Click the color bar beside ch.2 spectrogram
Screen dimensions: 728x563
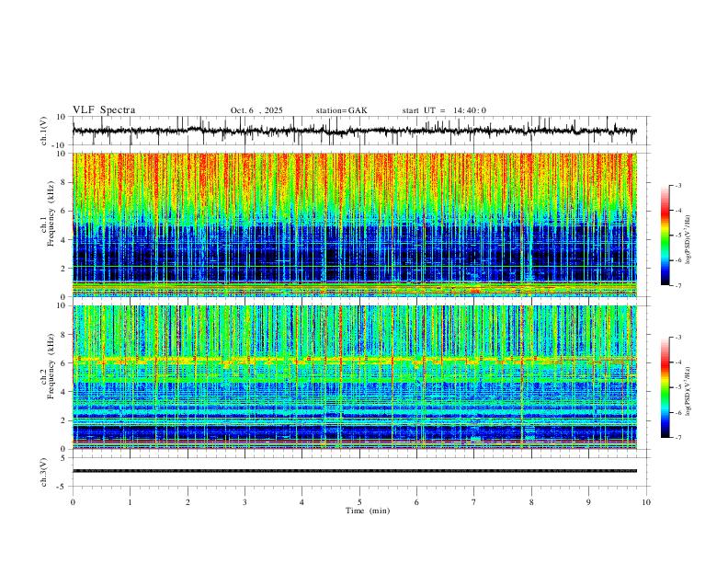(665, 387)
